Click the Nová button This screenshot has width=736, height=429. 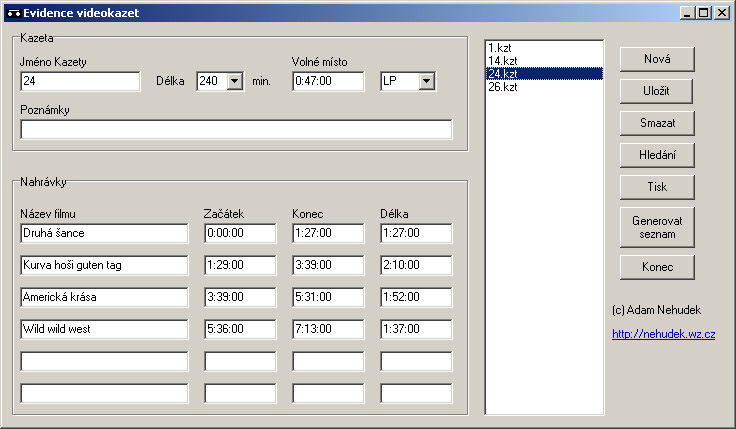tap(657, 59)
